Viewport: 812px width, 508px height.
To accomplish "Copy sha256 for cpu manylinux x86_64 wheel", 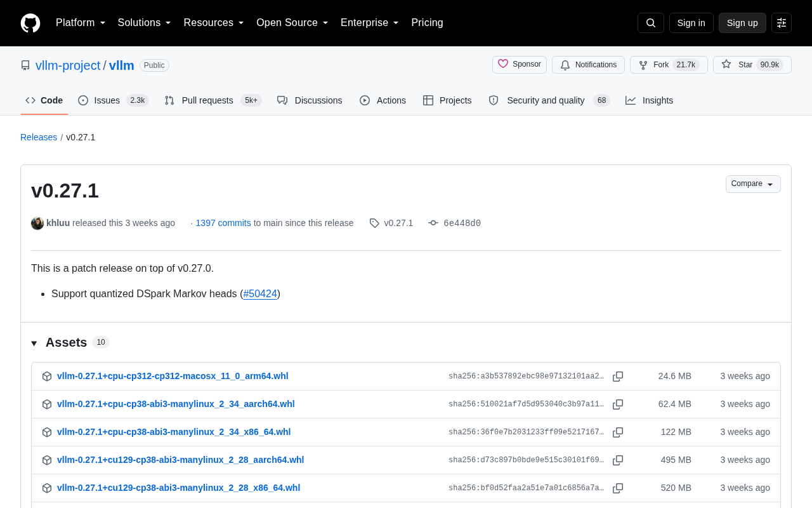I will tap(618, 432).
